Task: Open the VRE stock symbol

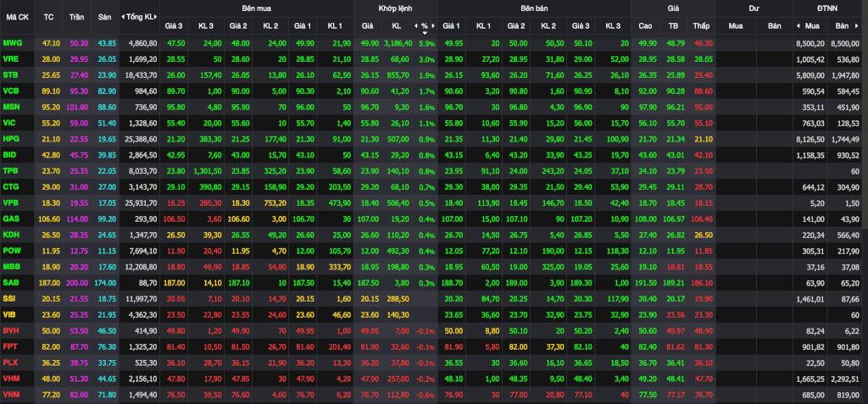Action: (10, 58)
